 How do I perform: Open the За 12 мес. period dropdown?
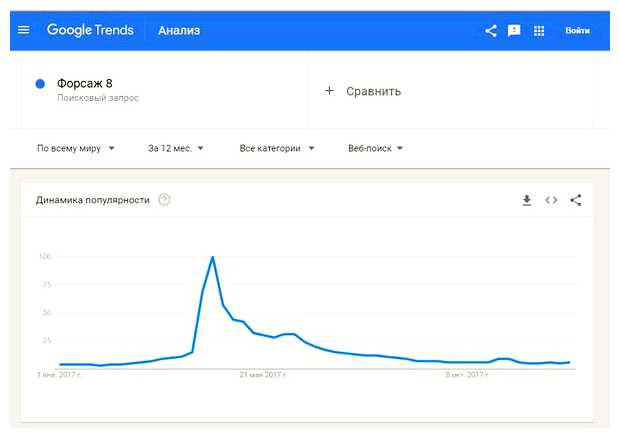pyautogui.click(x=176, y=148)
